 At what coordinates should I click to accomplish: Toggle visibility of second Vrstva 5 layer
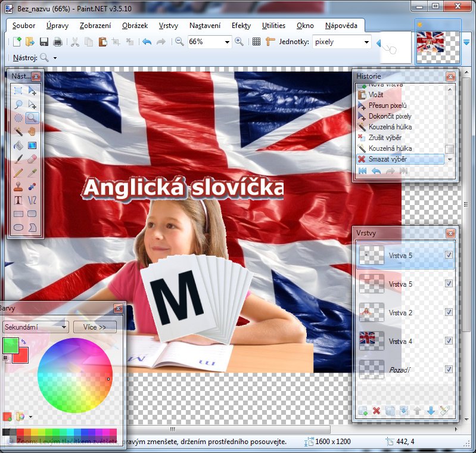(x=449, y=284)
